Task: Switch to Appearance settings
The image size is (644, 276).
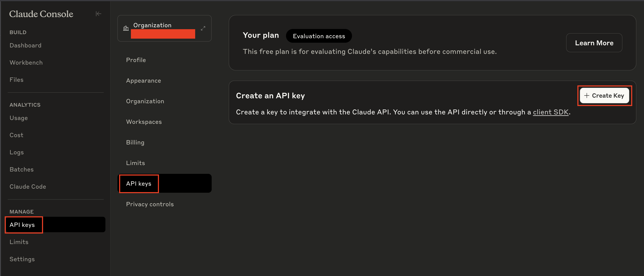Action: [144, 81]
